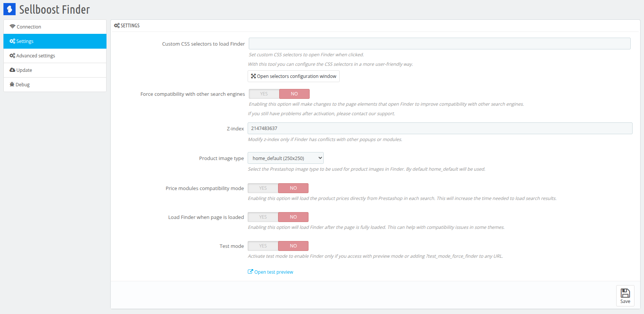Switch to the Debug section
This screenshot has width=644, height=314.
(55, 84)
